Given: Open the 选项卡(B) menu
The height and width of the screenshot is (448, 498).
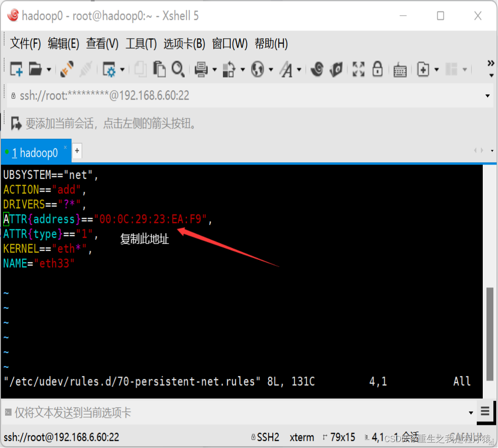Looking at the screenshot, I should tap(184, 43).
